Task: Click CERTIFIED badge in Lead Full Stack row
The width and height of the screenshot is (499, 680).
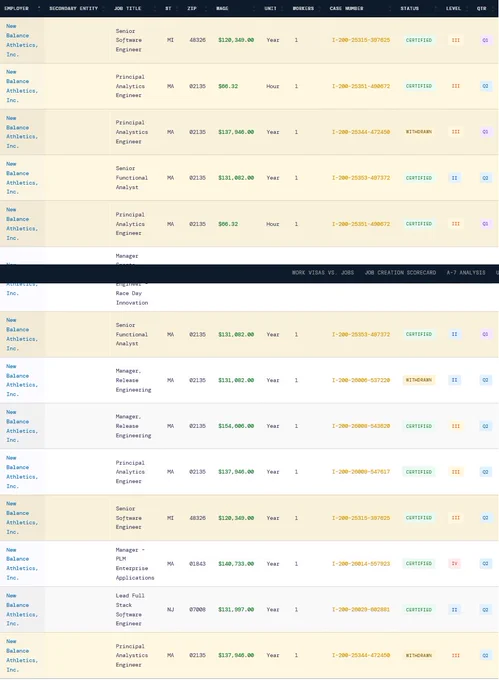Action: 418,610
